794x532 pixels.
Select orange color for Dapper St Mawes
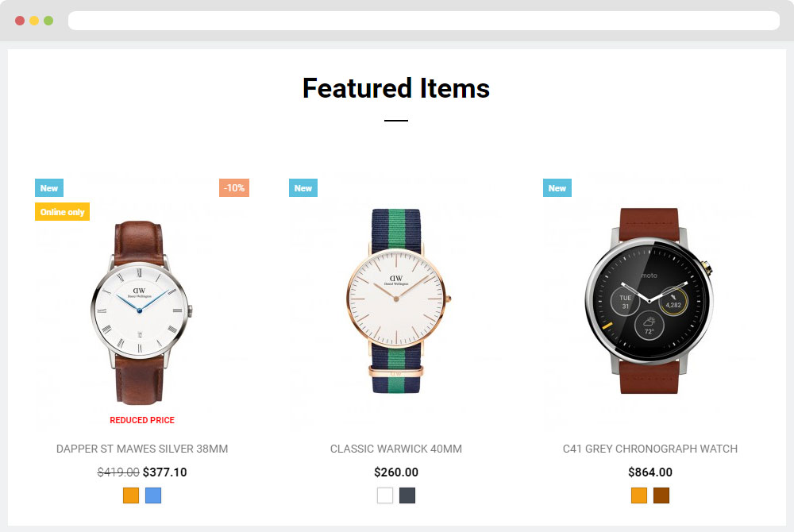(x=131, y=495)
